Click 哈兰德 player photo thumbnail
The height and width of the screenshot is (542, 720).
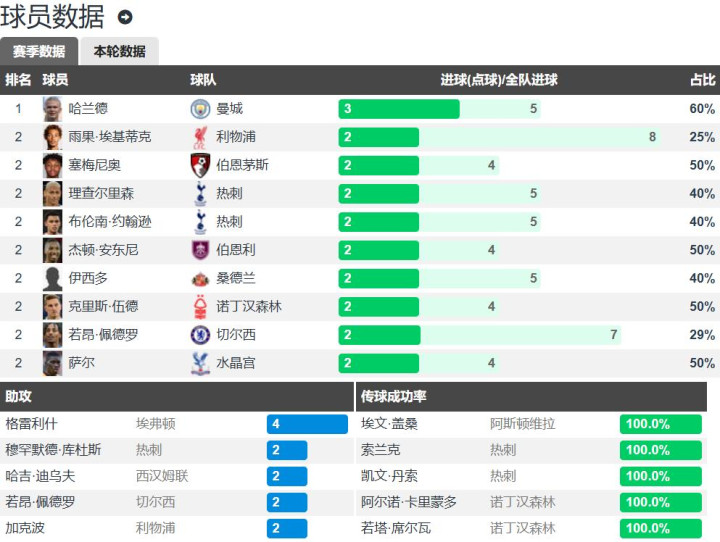[x=53, y=109]
